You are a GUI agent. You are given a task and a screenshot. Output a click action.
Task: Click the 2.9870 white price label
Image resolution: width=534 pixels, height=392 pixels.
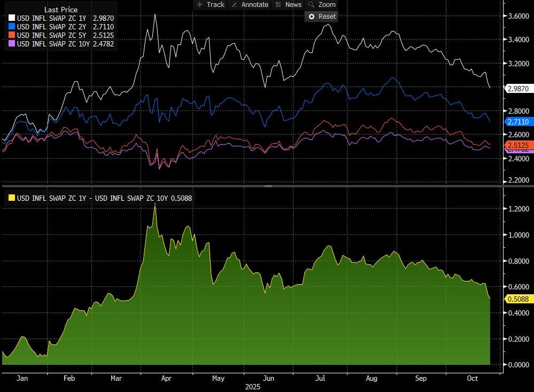(518, 88)
